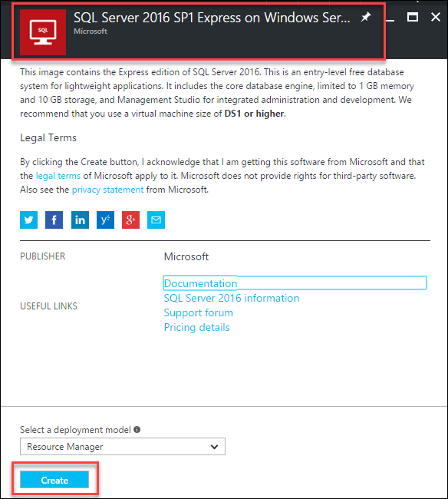The height and width of the screenshot is (499, 448).
Task: Share via the Yammer icon
Action: point(105,220)
